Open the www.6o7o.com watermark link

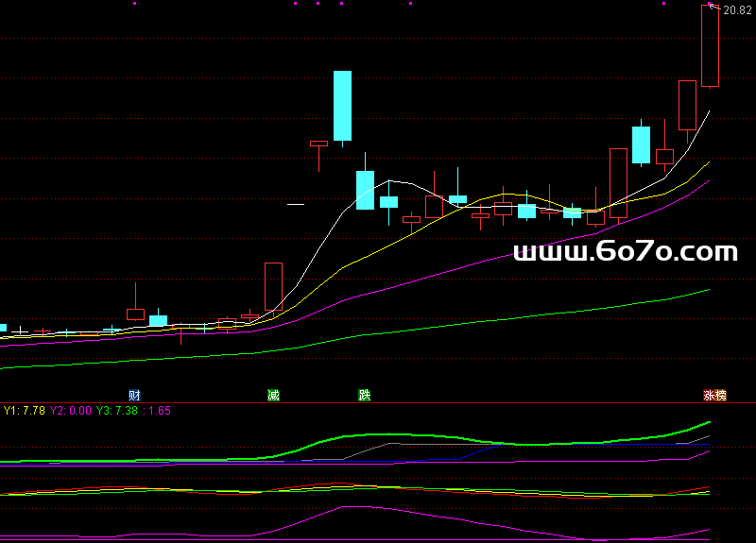point(625,252)
